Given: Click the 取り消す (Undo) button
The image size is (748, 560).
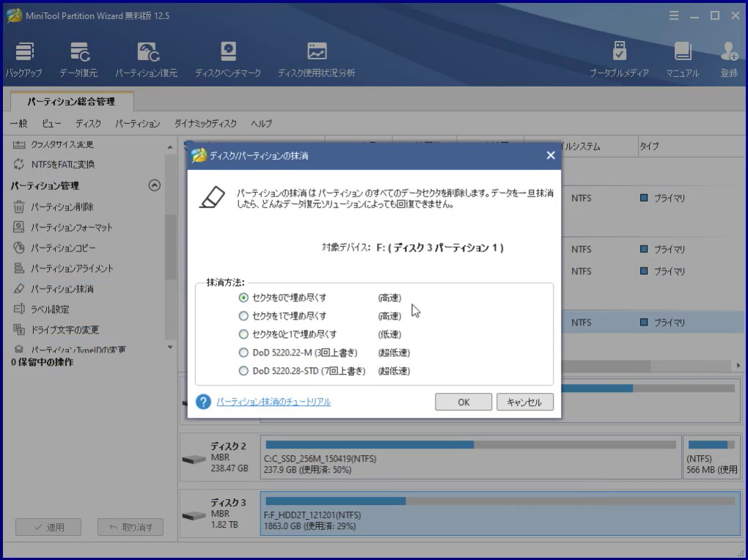Looking at the screenshot, I should pyautogui.click(x=131, y=527).
